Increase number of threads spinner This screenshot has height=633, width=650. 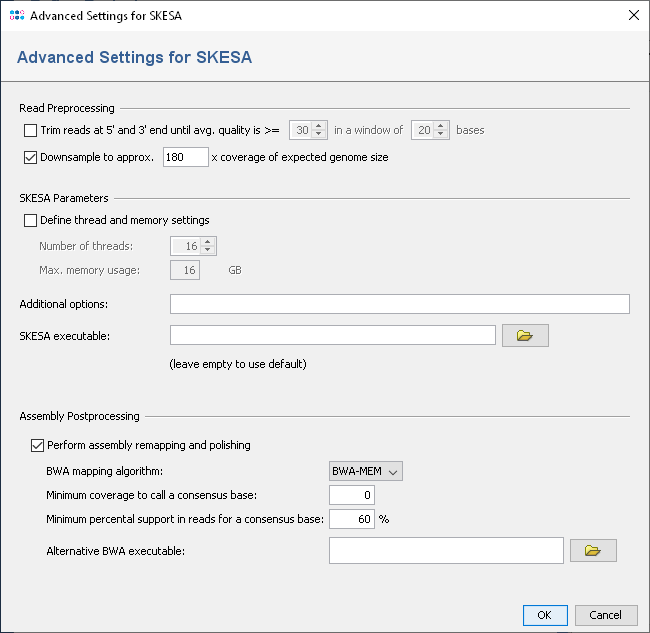(x=208, y=242)
